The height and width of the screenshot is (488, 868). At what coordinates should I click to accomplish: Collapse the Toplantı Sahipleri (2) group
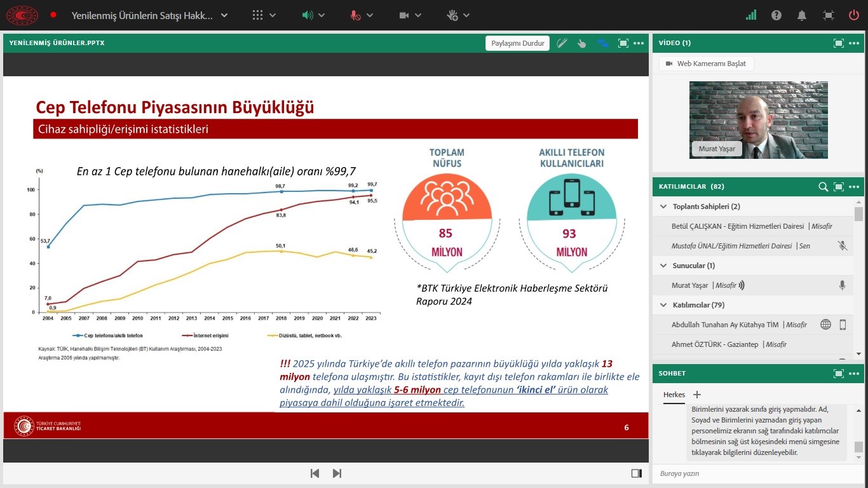664,207
